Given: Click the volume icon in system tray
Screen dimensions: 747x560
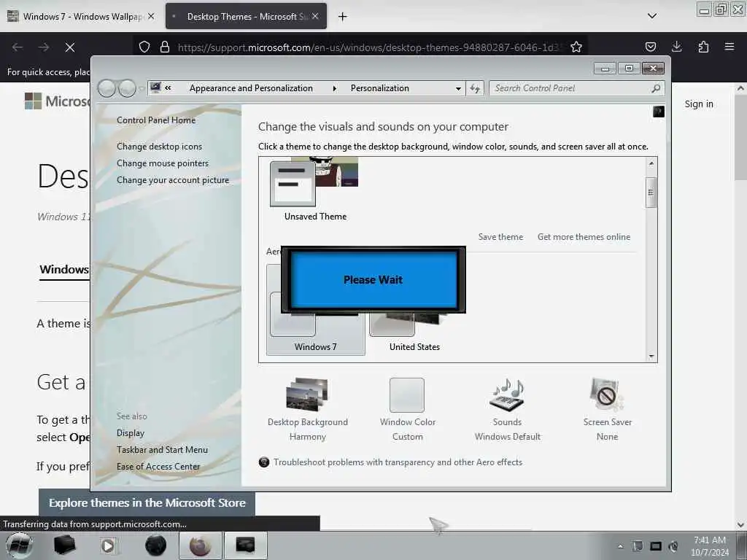Looking at the screenshot, I should click(673, 546).
